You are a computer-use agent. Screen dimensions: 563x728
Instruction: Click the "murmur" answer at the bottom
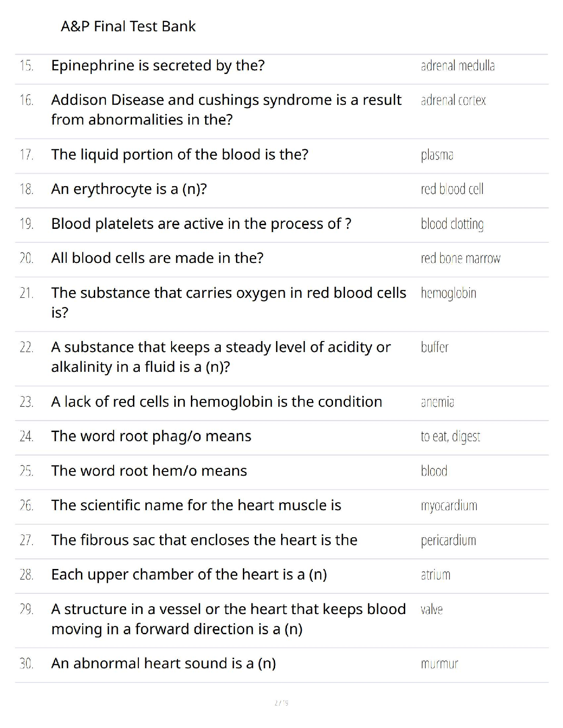point(439,664)
